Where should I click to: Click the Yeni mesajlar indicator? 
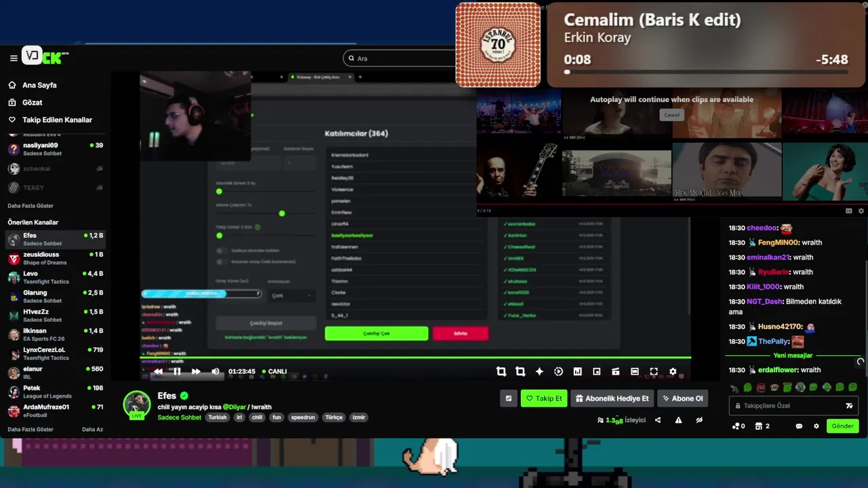(x=793, y=355)
